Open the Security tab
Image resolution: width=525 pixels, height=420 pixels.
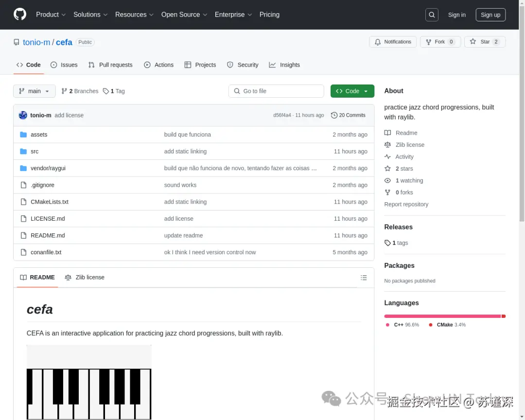pyautogui.click(x=243, y=65)
